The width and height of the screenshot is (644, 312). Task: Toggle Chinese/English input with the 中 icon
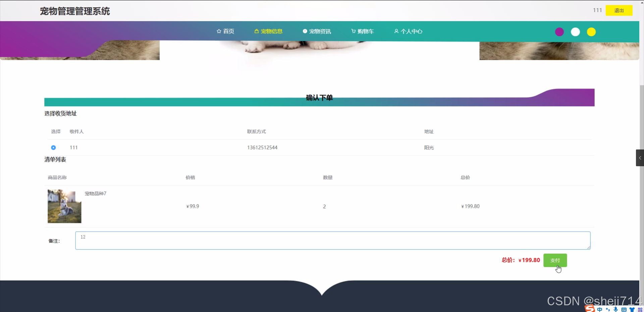point(600,309)
